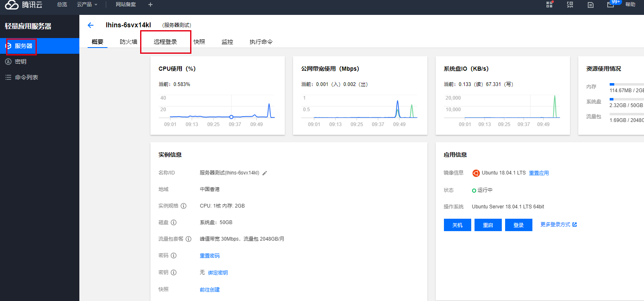Click the 重置密码 link
This screenshot has width=644, height=301.
coord(210,256)
